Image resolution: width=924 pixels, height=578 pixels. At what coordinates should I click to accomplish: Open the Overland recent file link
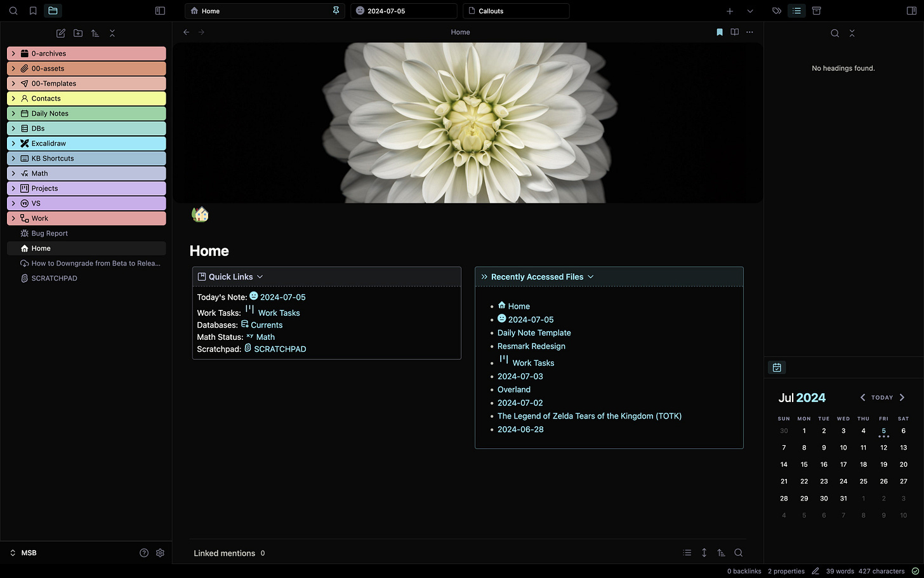pyautogui.click(x=514, y=389)
